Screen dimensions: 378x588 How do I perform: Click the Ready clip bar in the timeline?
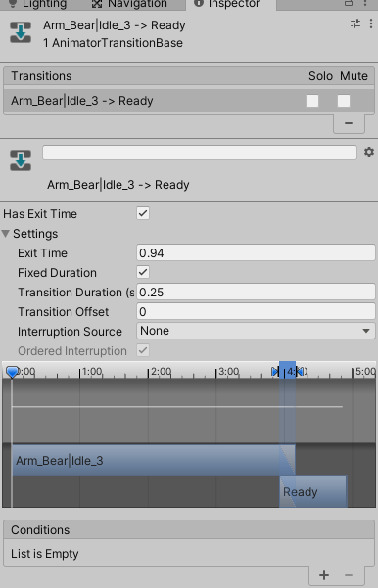pyautogui.click(x=313, y=491)
